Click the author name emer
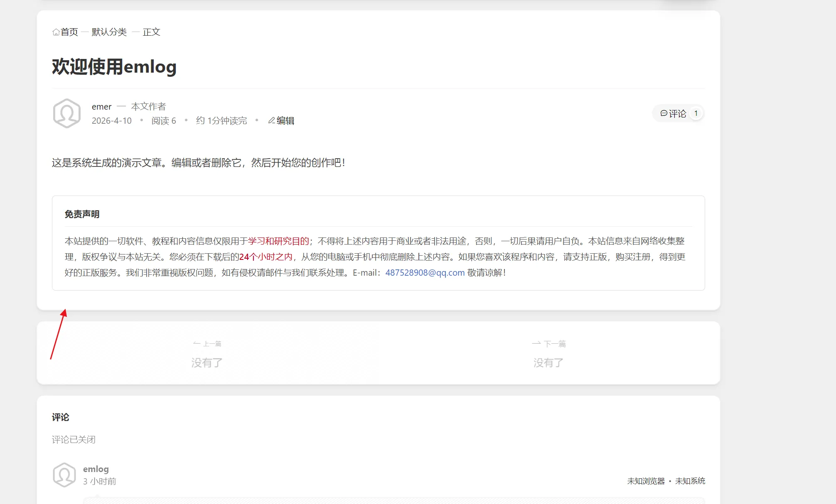 pyautogui.click(x=101, y=106)
